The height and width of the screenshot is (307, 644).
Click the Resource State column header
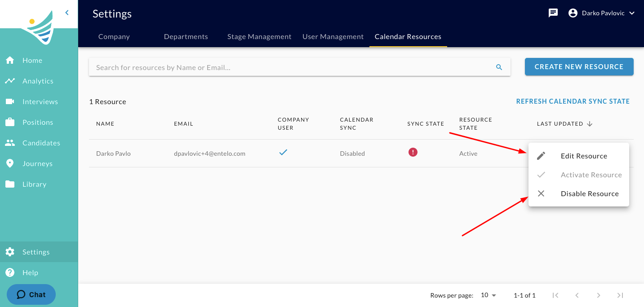pos(475,124)
